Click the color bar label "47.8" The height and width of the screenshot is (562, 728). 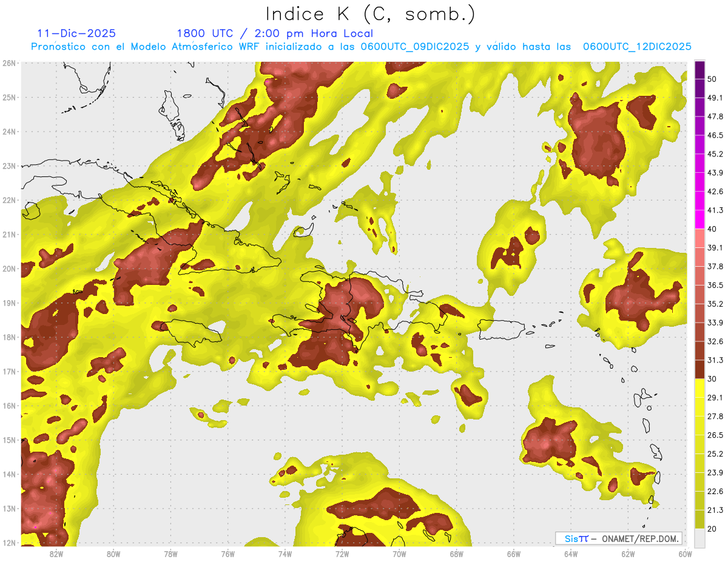[x=715, y=116]
